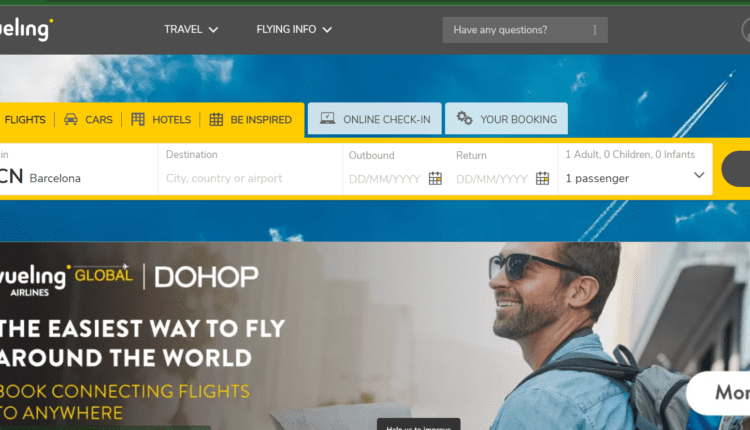This screenshot has width=750, height=430.
Task: Open the 1 passenger dropdown chevron
Action: 699,175
